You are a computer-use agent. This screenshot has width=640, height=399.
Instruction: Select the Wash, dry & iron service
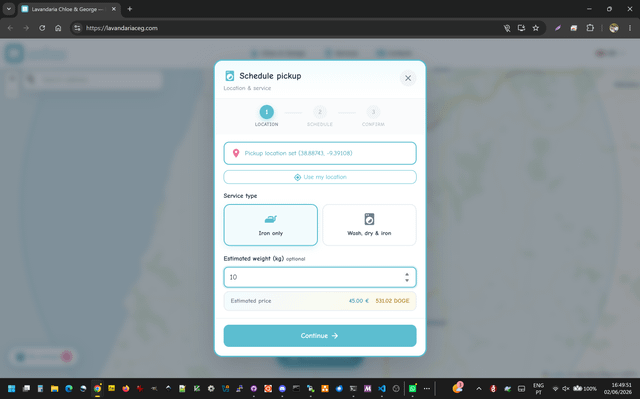[x=369, y=225]
